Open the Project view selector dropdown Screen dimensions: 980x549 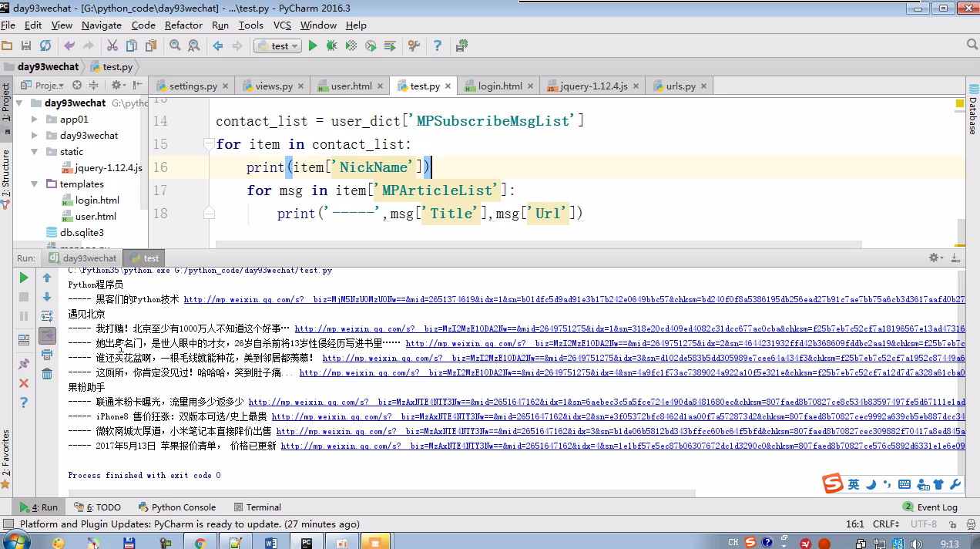tap(42, 86)
